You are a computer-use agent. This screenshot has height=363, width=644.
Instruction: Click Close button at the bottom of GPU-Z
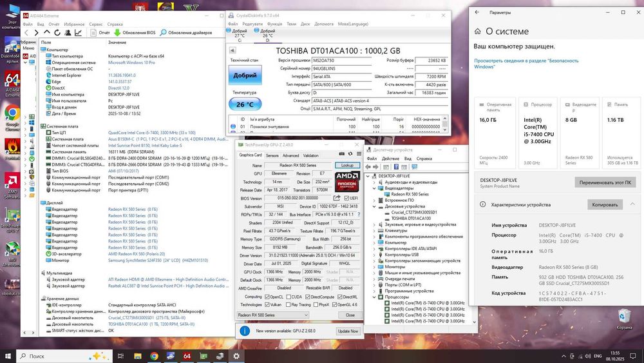pyautogui.click(x=350, y=315)
